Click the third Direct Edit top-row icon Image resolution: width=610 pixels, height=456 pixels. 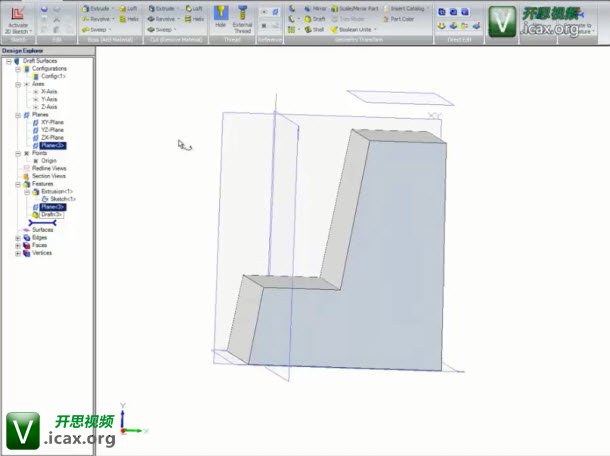tap(465, 12)
